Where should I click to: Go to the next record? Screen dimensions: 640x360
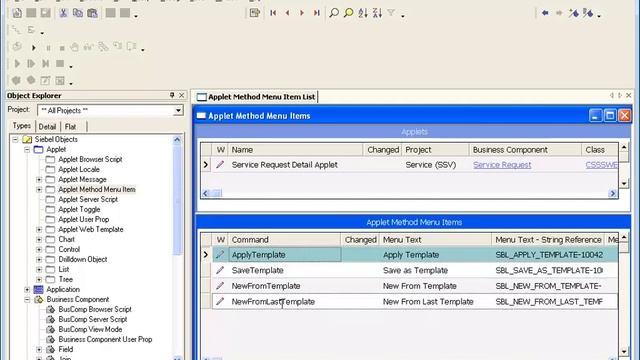[302, 13]
